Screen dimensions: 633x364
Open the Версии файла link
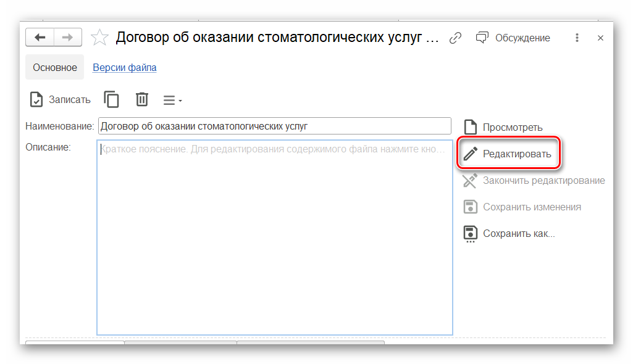[x=124, y=67]
